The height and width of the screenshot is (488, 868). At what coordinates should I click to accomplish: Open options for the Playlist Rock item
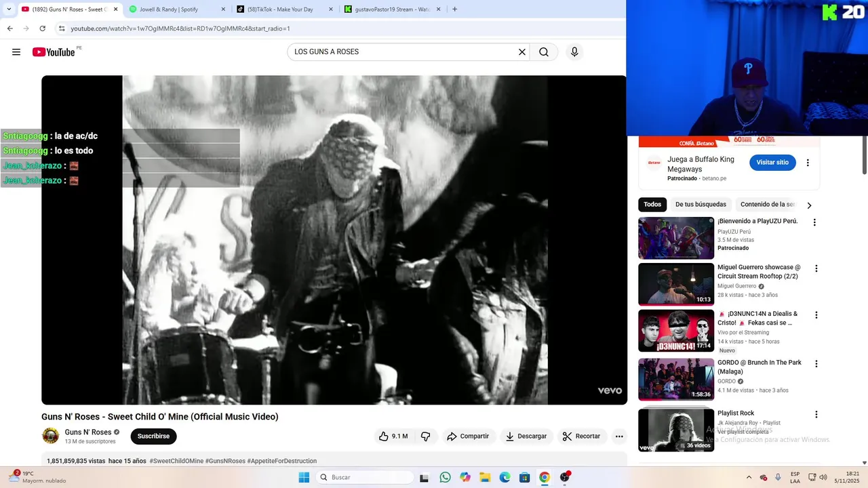(816, 415)
